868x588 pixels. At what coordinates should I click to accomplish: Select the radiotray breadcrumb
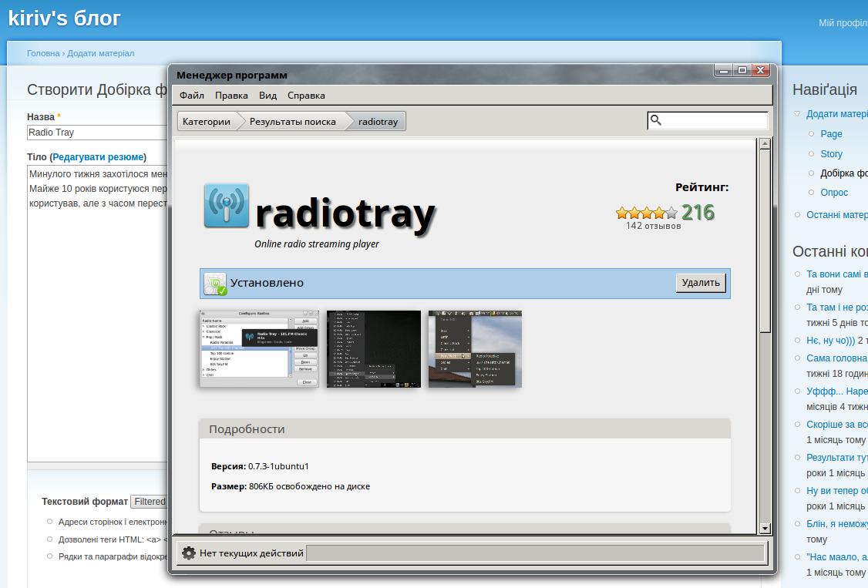[x=378, y=122]
